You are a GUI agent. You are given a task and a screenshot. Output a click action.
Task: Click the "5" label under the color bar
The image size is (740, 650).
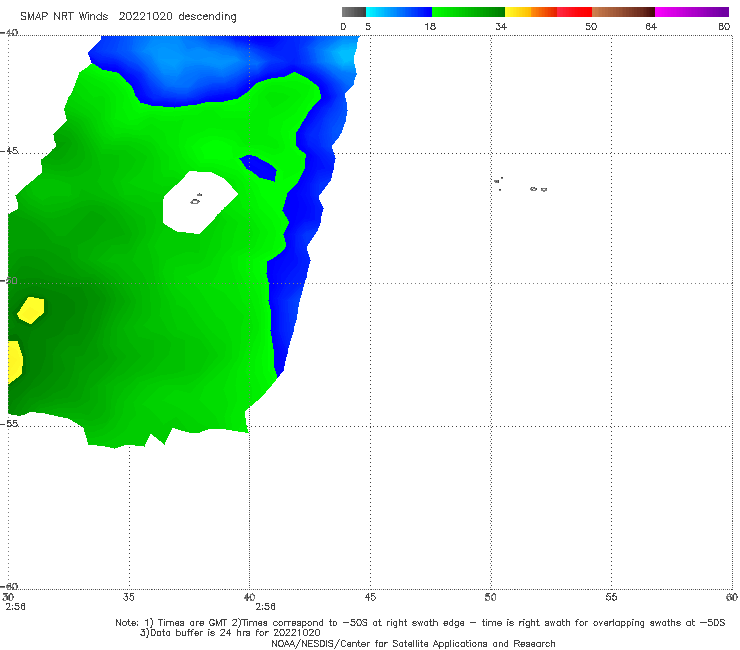(368, 27)
